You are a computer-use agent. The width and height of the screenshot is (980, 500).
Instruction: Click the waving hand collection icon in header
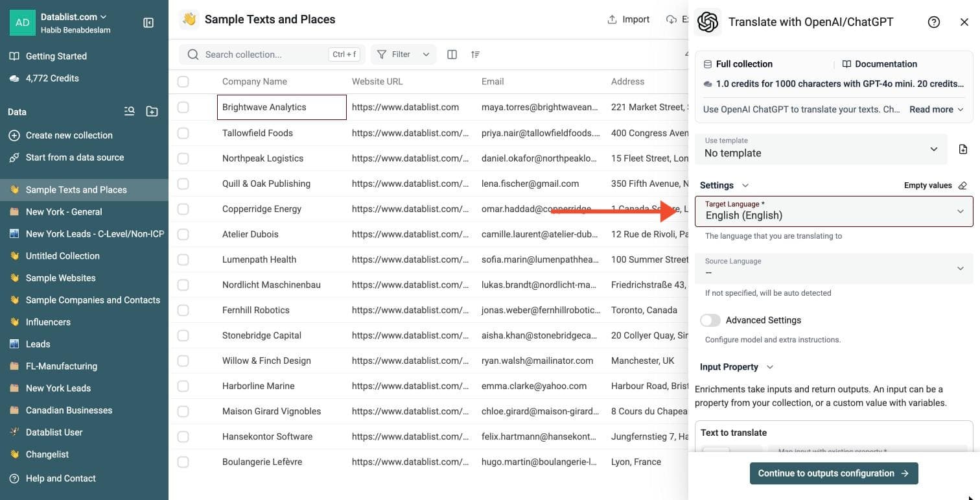click(x=189, y=19)
